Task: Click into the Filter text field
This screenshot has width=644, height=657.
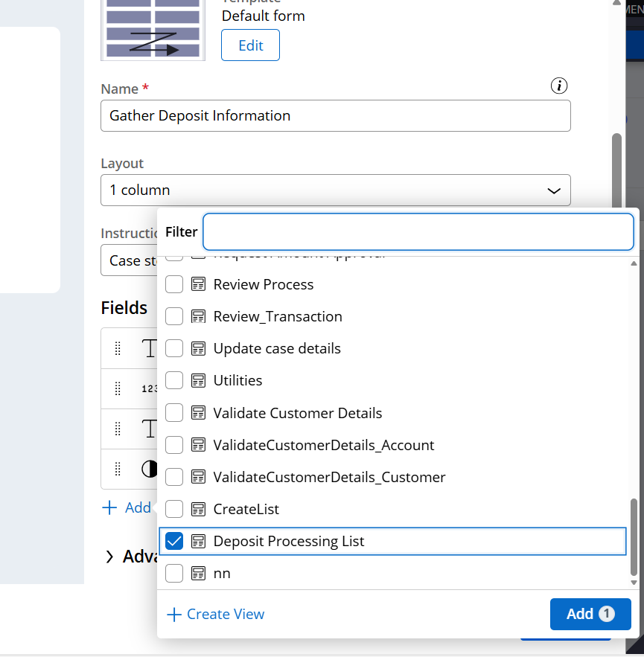Action: (418, 232)
